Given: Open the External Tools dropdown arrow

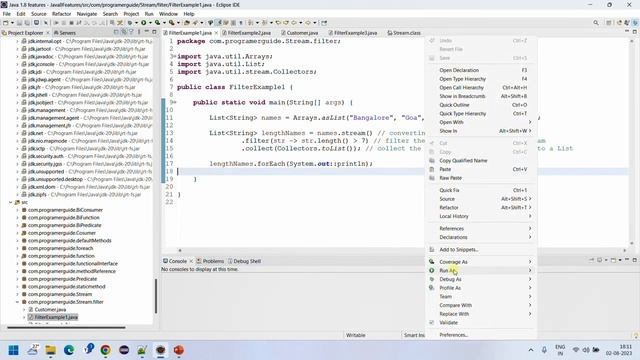Looking at the screenshot, I should (178, 23).
